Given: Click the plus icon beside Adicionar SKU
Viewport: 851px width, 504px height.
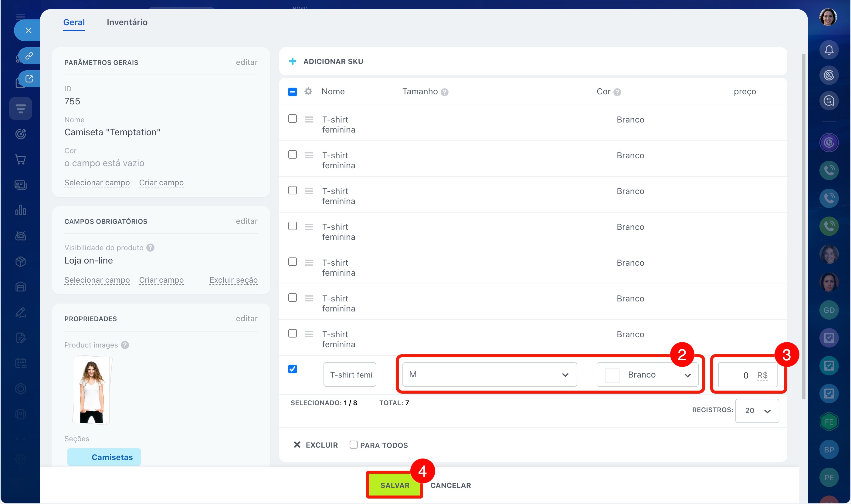Looking at the screenshot, I should tap(292, 62).
